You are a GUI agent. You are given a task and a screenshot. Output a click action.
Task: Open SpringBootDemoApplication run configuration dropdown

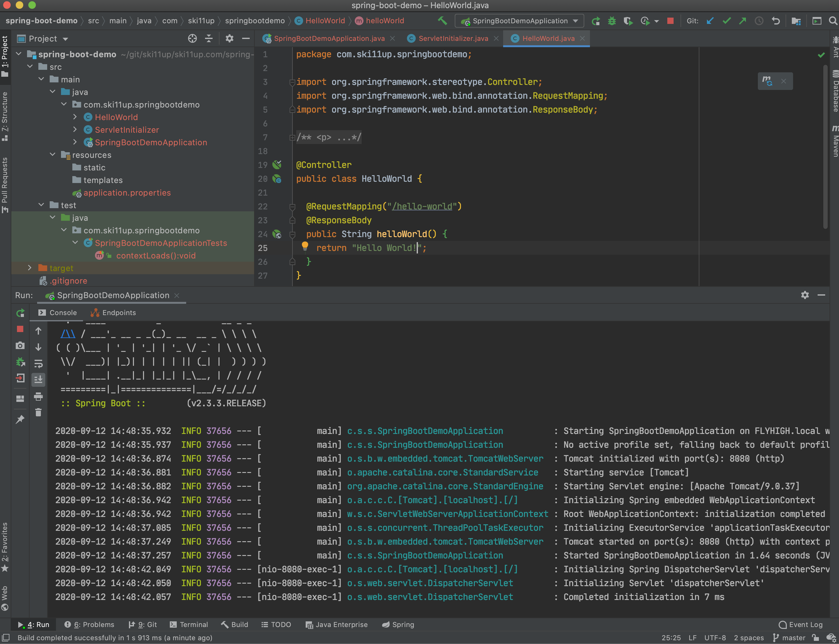pyautogui.click(x=520, y=21)
